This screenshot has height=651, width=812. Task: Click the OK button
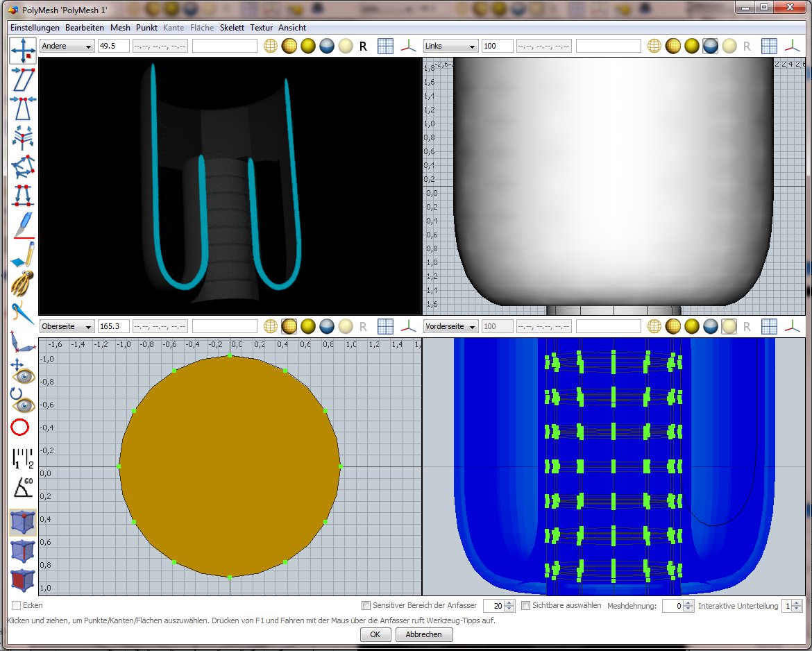tap(375, 634)
